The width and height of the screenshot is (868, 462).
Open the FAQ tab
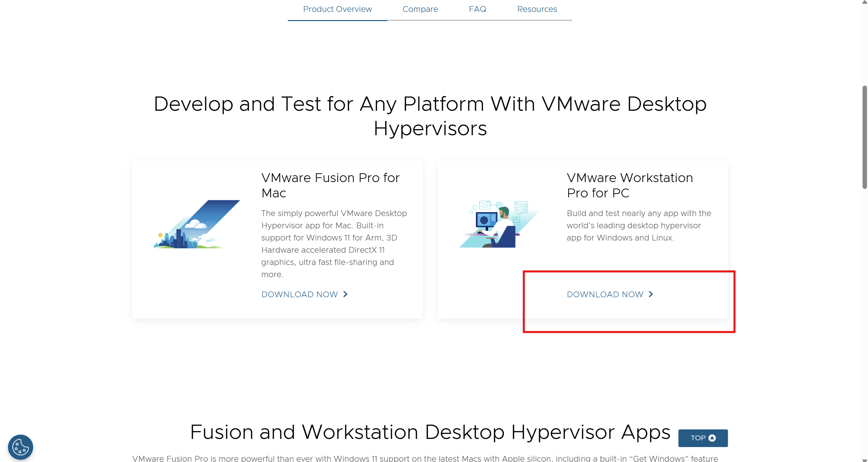[477, 9]
